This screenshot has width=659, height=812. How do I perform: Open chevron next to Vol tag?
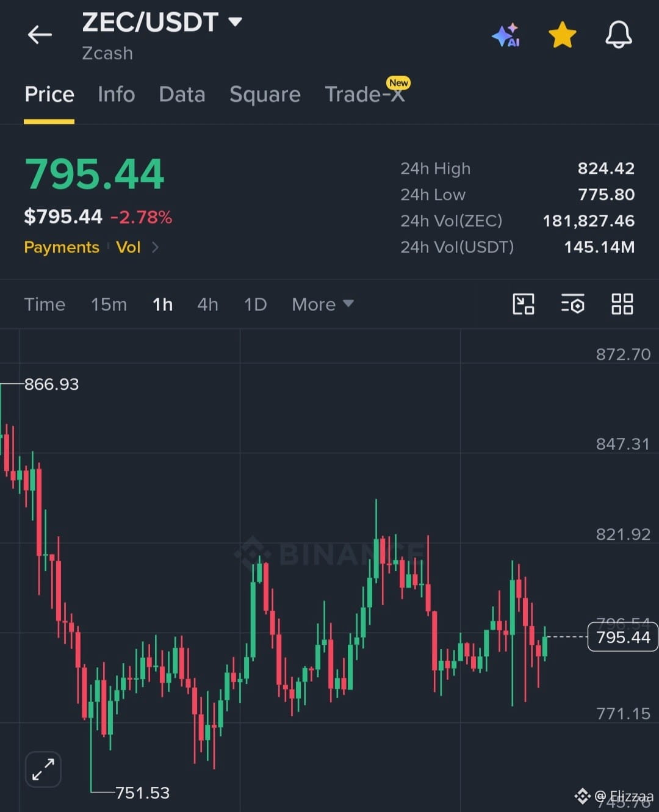(x=155, y=247)
